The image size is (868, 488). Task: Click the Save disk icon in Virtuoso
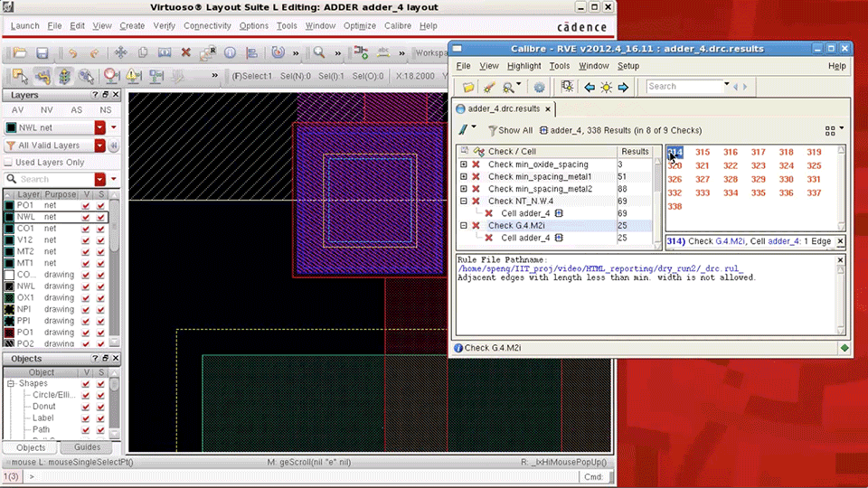tap(42, 53)
